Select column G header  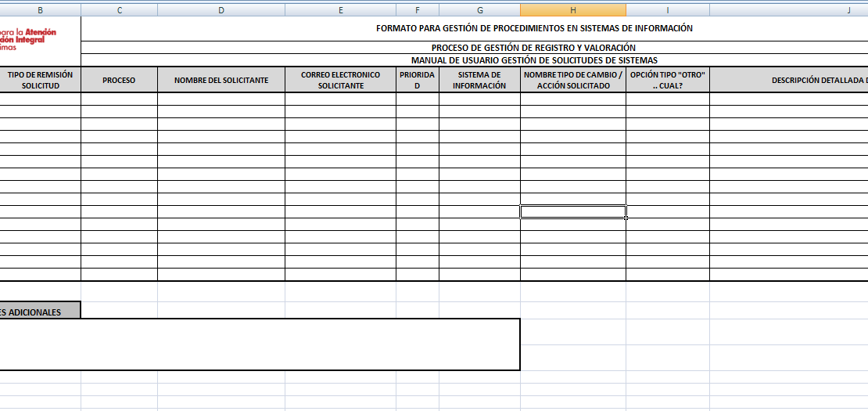[479, 10]
